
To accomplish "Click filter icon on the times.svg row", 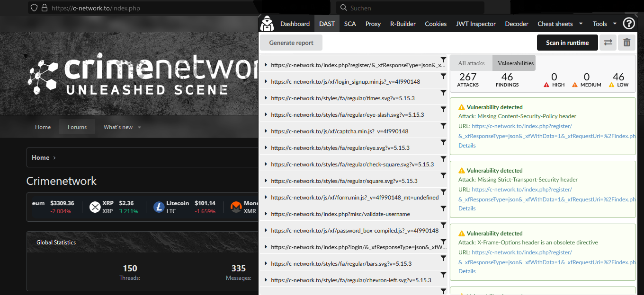I will (443, 93).
